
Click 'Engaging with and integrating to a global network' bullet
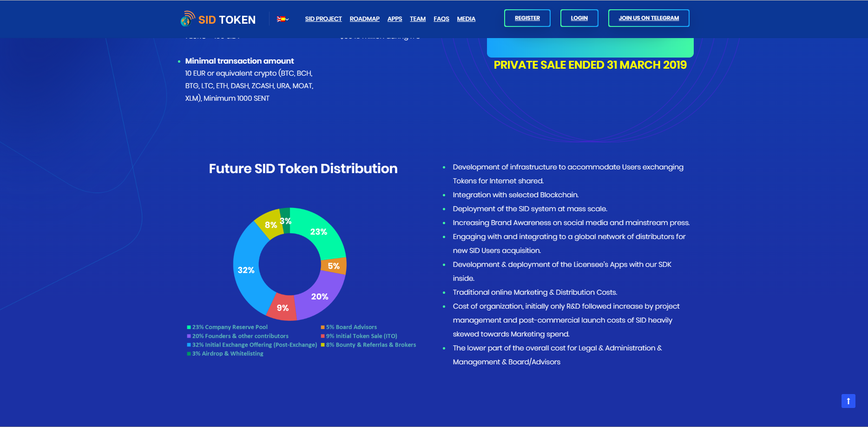click(x=569, y=244)
